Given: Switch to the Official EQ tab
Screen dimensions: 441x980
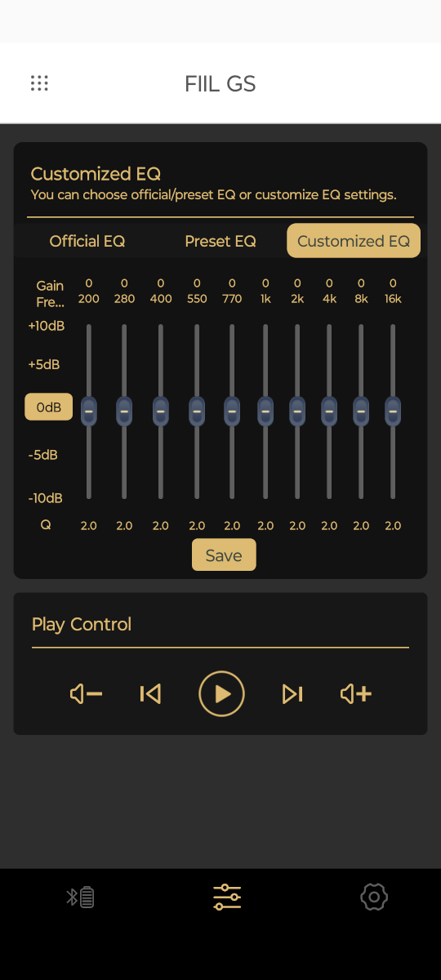Looking at the screenshot, I should [87, 241].
